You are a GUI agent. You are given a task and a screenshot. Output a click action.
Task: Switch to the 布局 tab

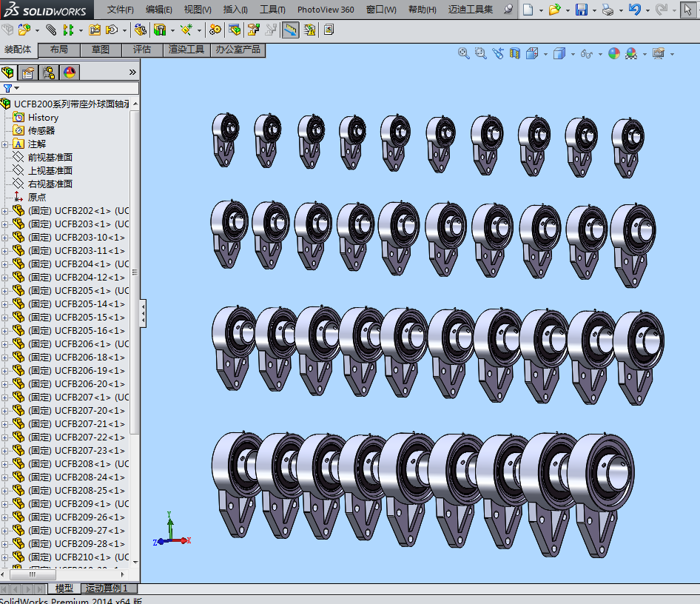[x=59, y=50]
